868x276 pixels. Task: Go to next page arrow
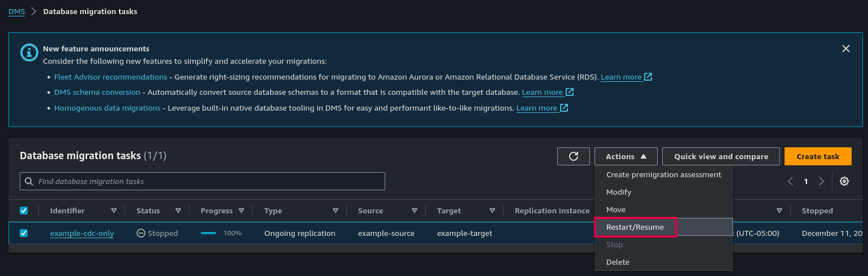point(821,181)
